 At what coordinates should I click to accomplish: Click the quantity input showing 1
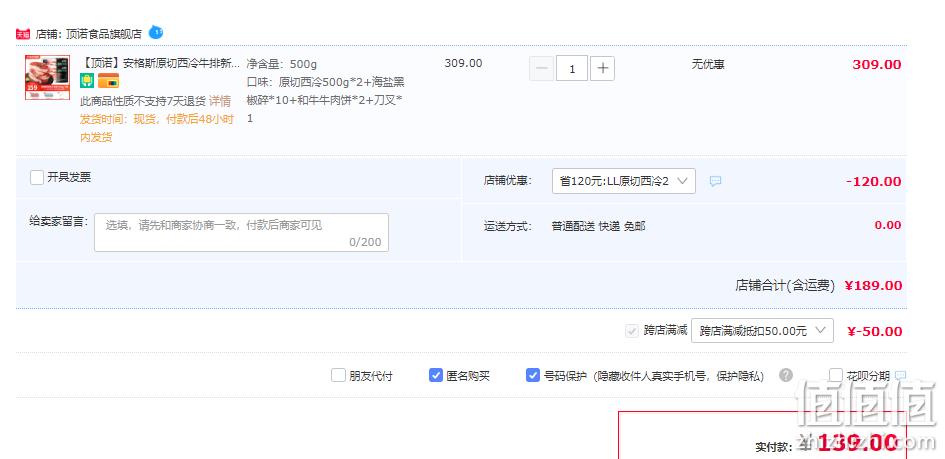click(572, 69)
